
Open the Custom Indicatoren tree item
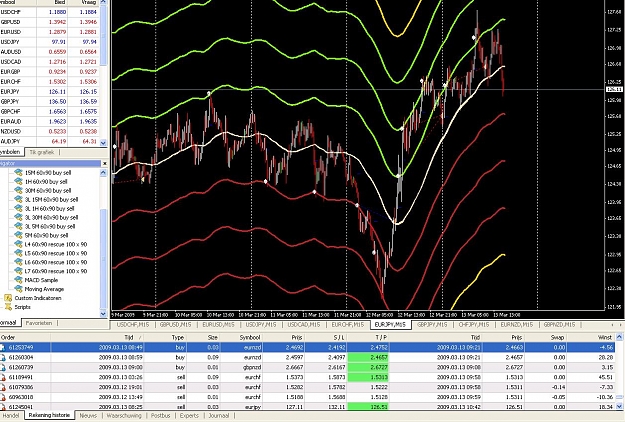click(x=38, y=298)
